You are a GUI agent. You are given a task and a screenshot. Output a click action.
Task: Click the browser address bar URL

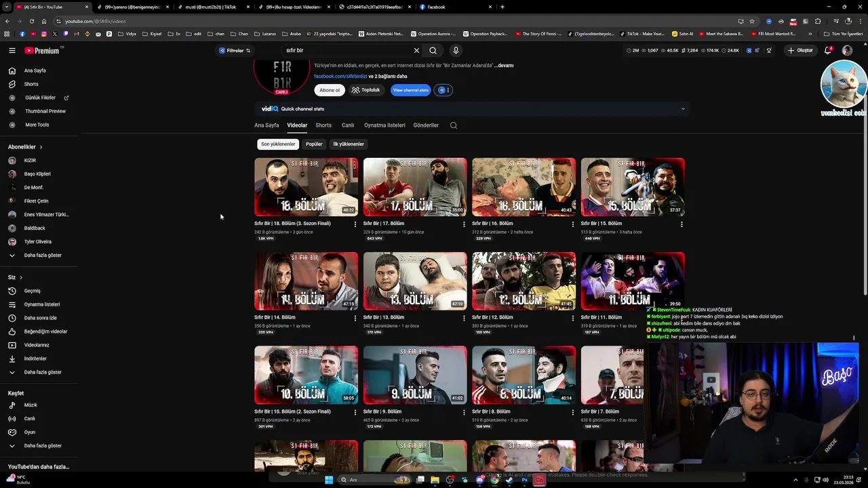pos(96,21)
